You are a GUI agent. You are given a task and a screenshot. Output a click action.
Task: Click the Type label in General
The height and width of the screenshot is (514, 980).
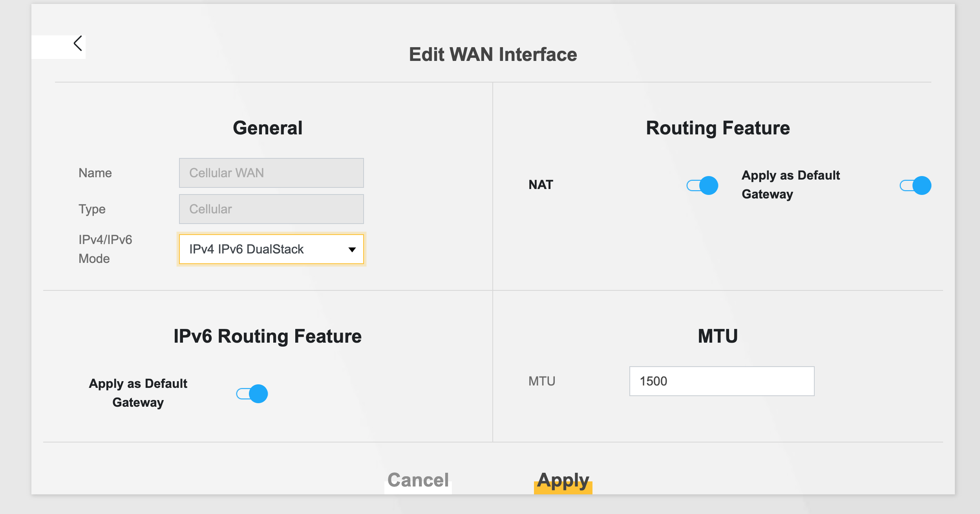pos(92,209)
